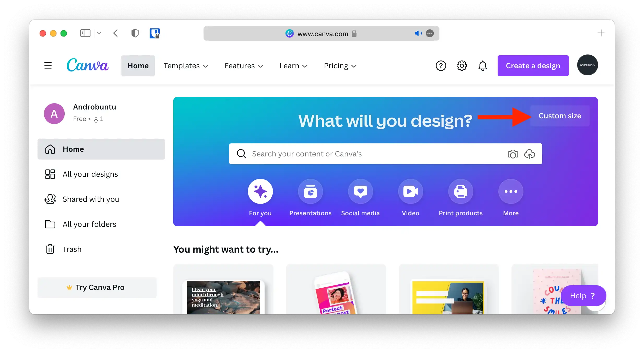The image size is (644, 353).
Task: Click the camera icon in search bar
Action: tap(513, 154)
